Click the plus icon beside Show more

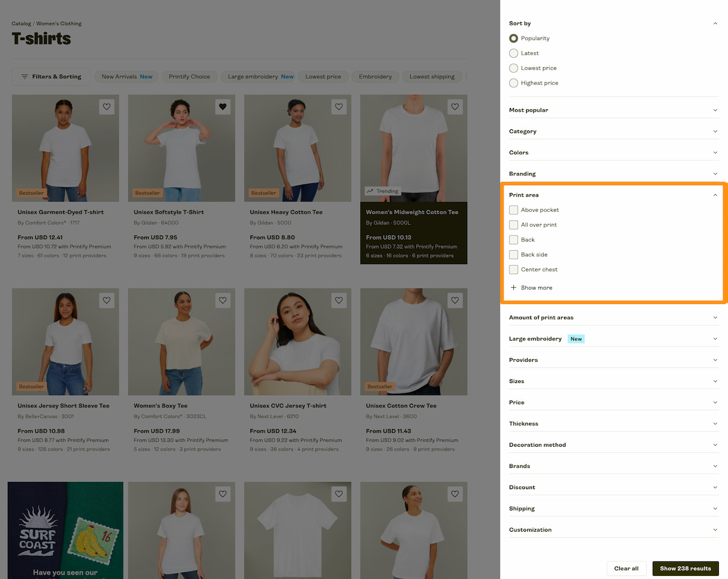(513, 288)
